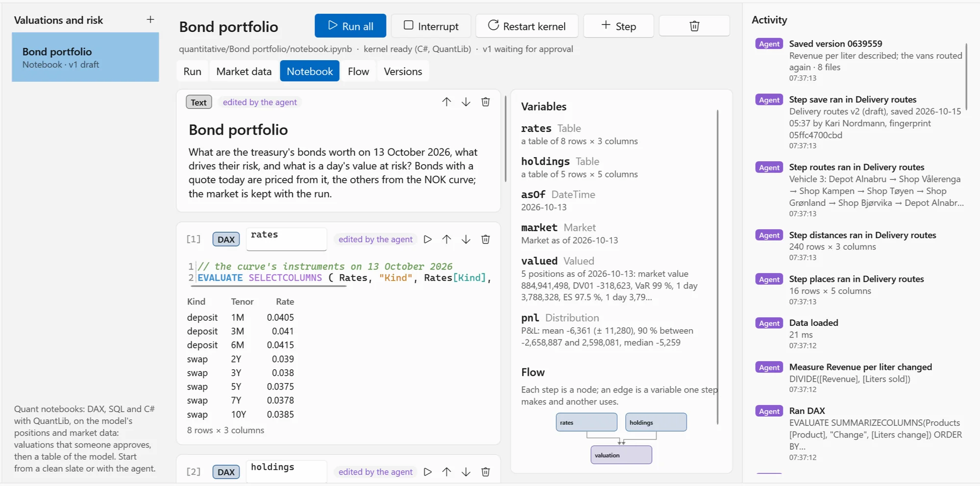This screenshot has width=980, height=486.
Task: Click the rates cell name field
Action: click(286, 239)
